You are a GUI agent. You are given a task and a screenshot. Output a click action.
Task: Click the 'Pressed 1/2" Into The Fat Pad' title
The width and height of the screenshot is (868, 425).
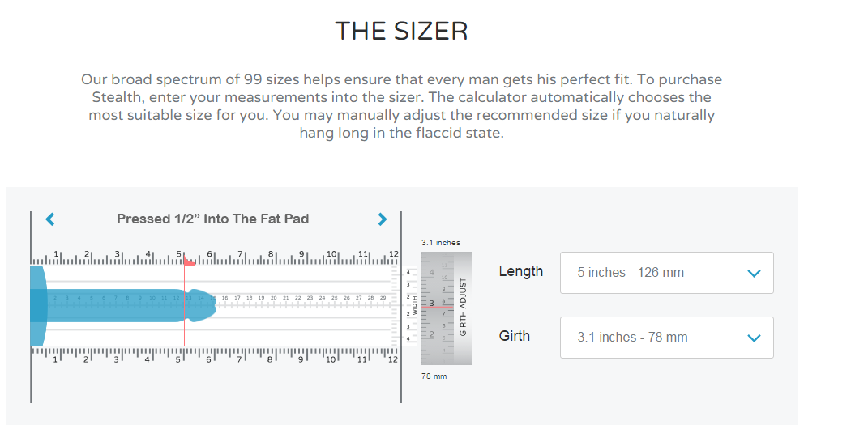212,219
